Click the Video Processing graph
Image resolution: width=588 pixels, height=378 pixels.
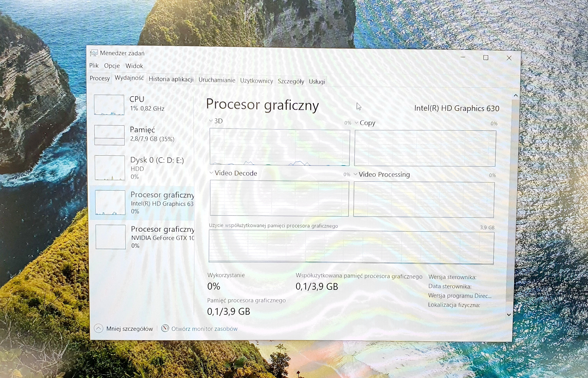424,200
